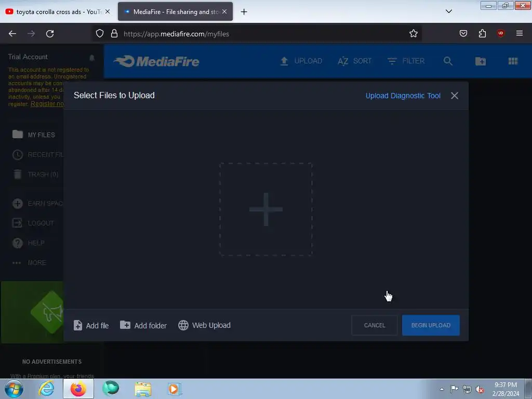This screenshot has width=532, height=399.
Task: Click the Earn Space sidebar item
Action: 37,204
